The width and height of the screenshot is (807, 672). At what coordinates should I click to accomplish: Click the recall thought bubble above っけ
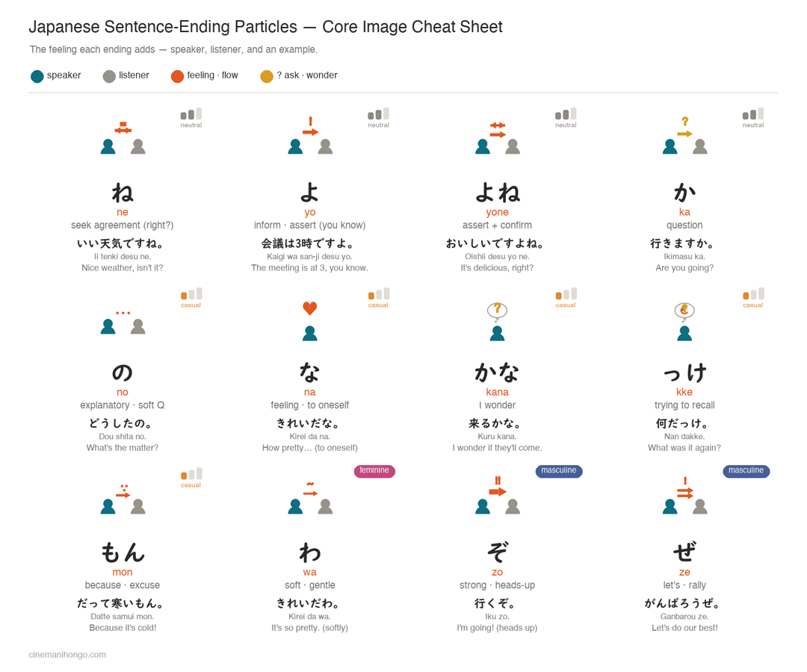(x=684, y=311)
